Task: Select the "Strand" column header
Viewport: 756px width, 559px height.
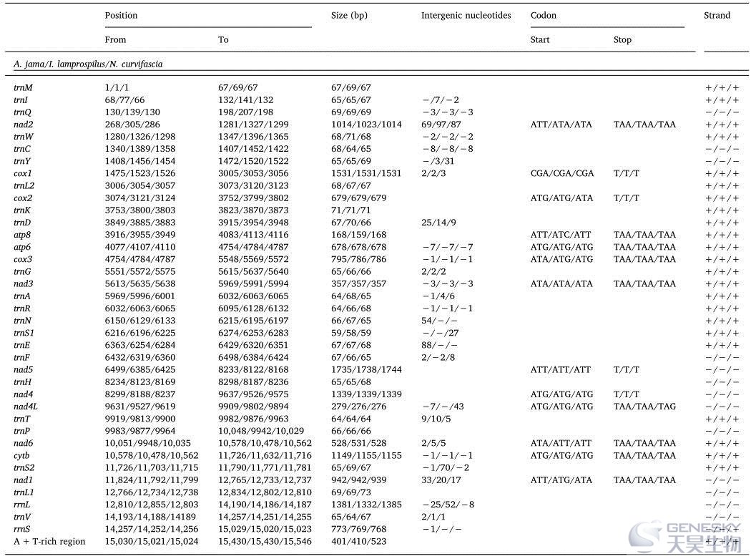Action: [717, 16]
